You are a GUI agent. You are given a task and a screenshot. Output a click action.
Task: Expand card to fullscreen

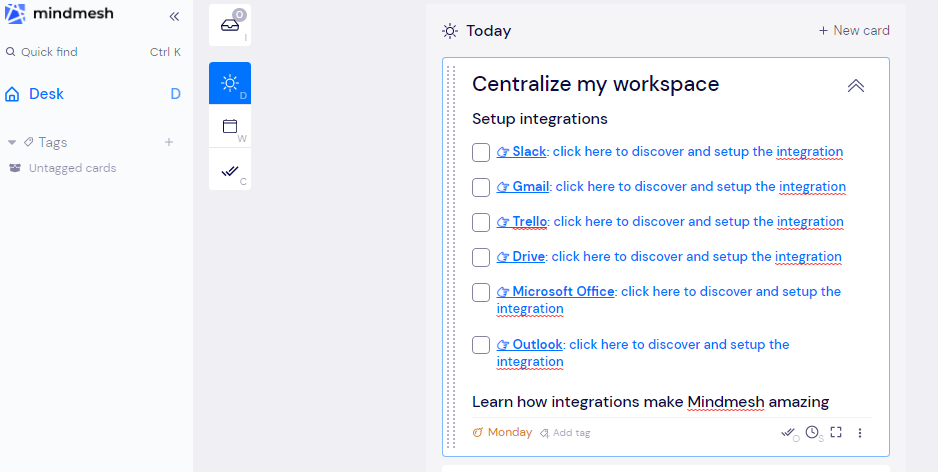click(836, 432)
